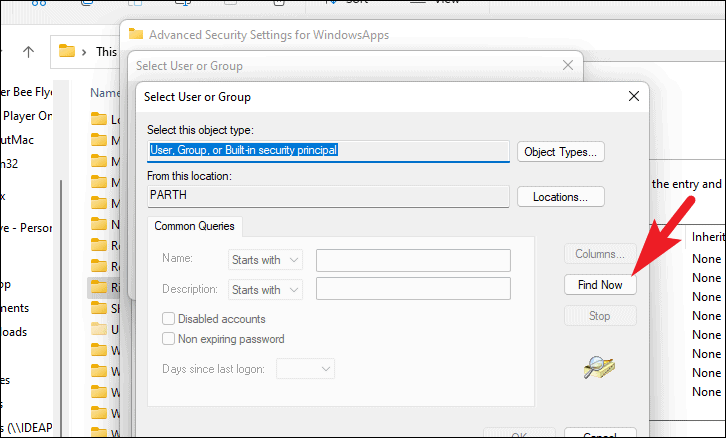This screenshot has height=438, width=726.
Task: Select the folder starting with SI in Explorer
Action: (105, 308)
